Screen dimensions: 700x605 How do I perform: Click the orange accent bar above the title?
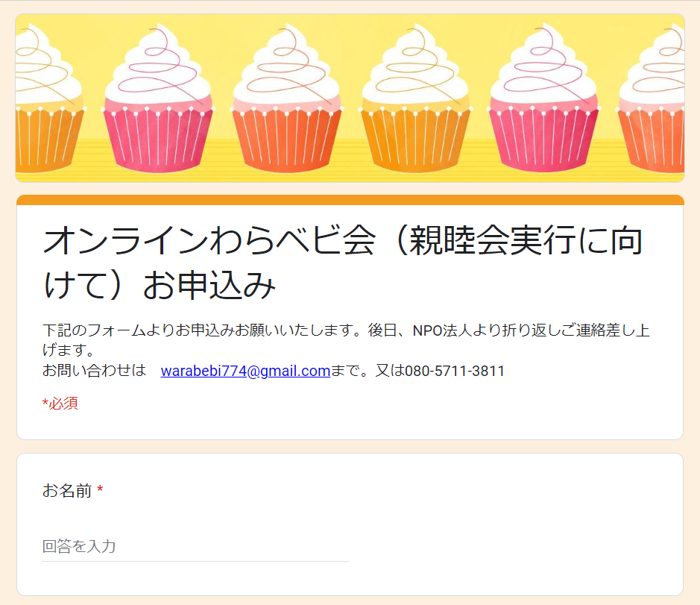350,200
